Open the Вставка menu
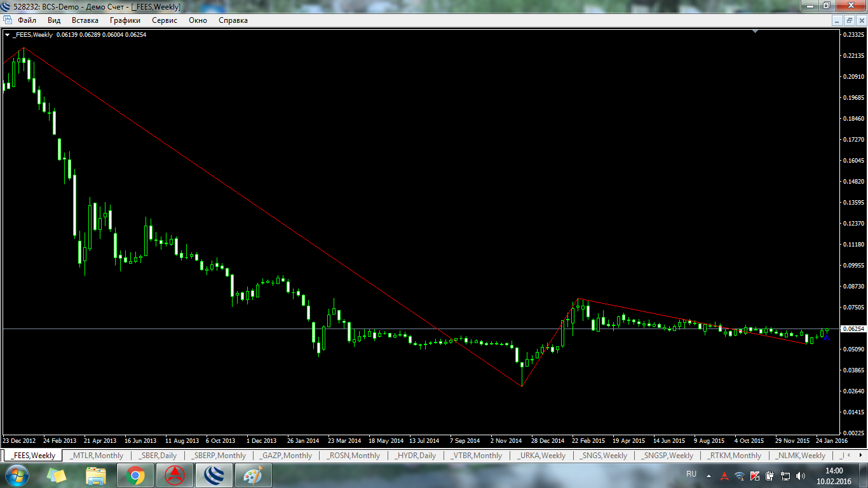The image size is (868, 488). coord(85,20)
